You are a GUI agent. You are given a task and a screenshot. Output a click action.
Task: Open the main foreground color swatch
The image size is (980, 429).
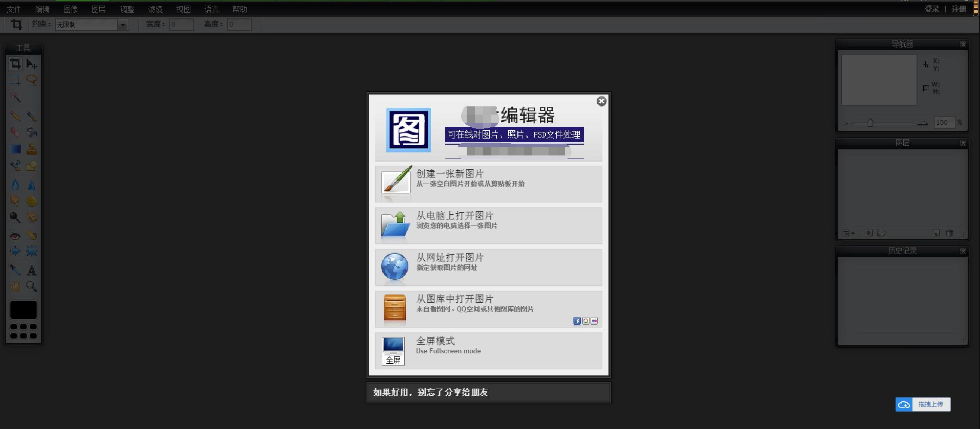24,310
